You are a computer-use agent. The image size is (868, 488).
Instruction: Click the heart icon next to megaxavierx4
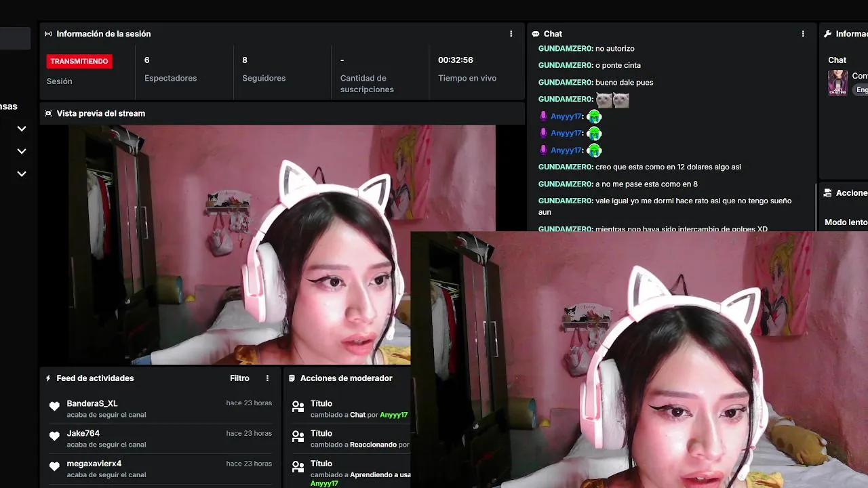(x=55, y=467)
